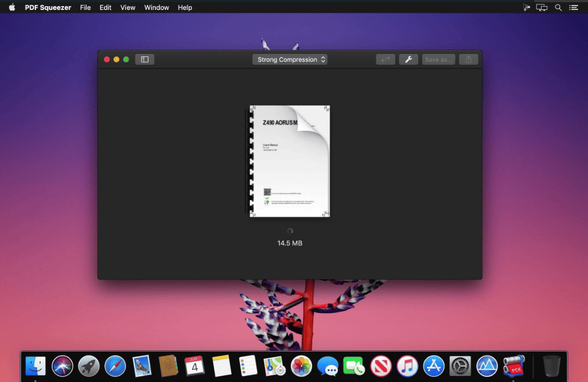Open the View menu
This screenshot has height=382, width=588.
128,8
